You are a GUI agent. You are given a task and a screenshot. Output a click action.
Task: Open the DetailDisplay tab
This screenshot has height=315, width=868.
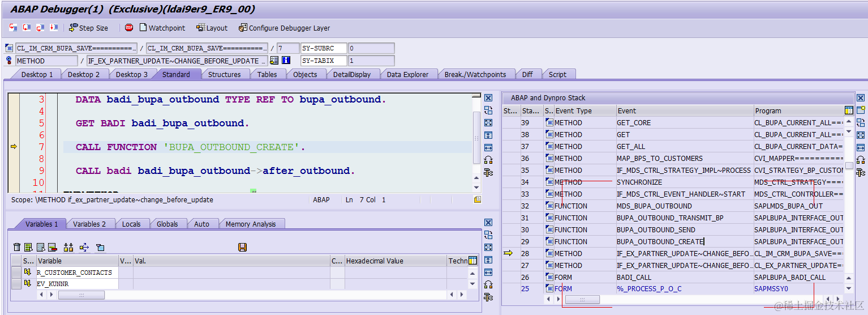click(352, 74)
